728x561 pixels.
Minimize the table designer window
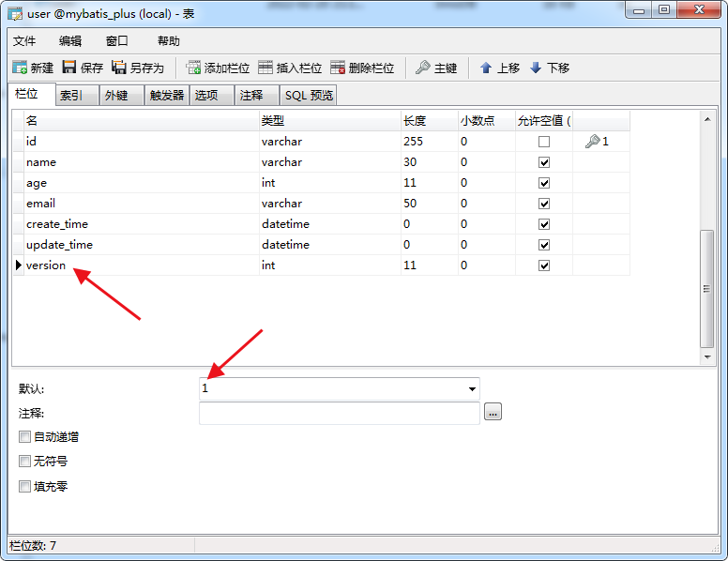point(639,10)
